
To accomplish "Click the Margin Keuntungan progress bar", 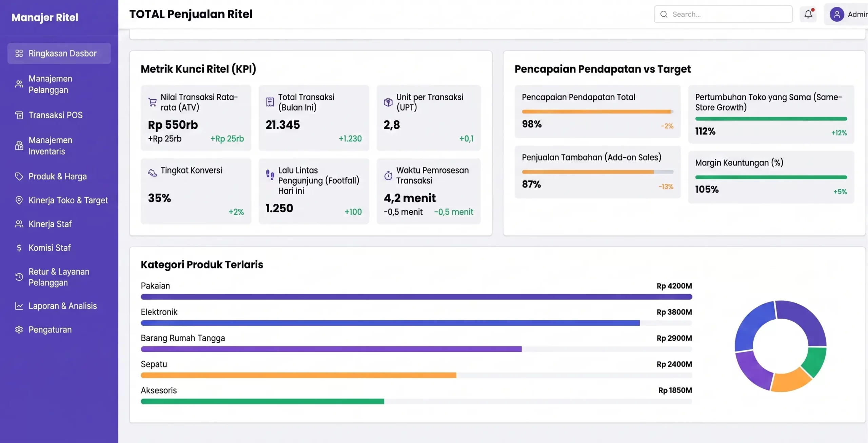I will [x=771, y=177].
